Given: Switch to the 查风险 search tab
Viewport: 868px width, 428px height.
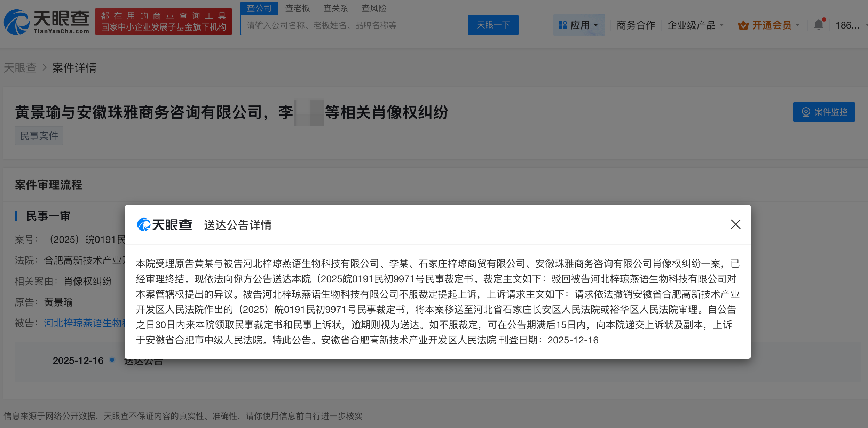Looking at the screenshot, I should click(375, 8).
